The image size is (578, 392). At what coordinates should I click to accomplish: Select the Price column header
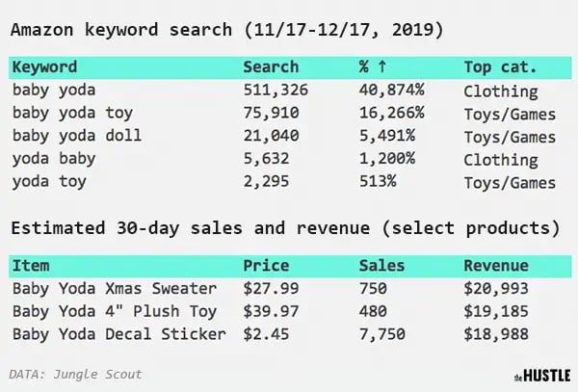266,266
